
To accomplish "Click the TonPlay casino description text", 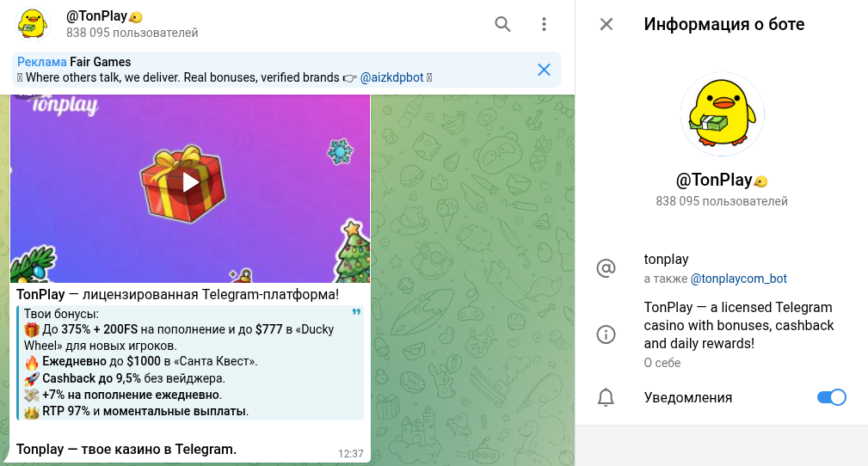I will (739, 325).
